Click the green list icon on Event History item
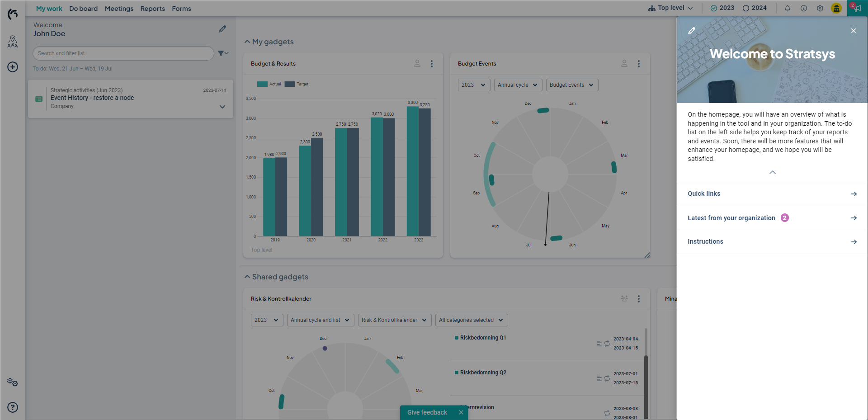The image size is (868, 420). point(39,99)
